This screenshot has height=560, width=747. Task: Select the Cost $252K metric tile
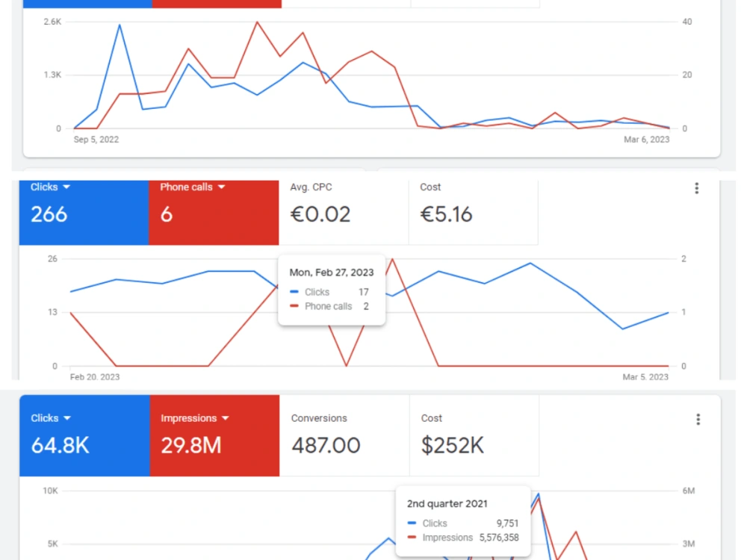point(474,435)
